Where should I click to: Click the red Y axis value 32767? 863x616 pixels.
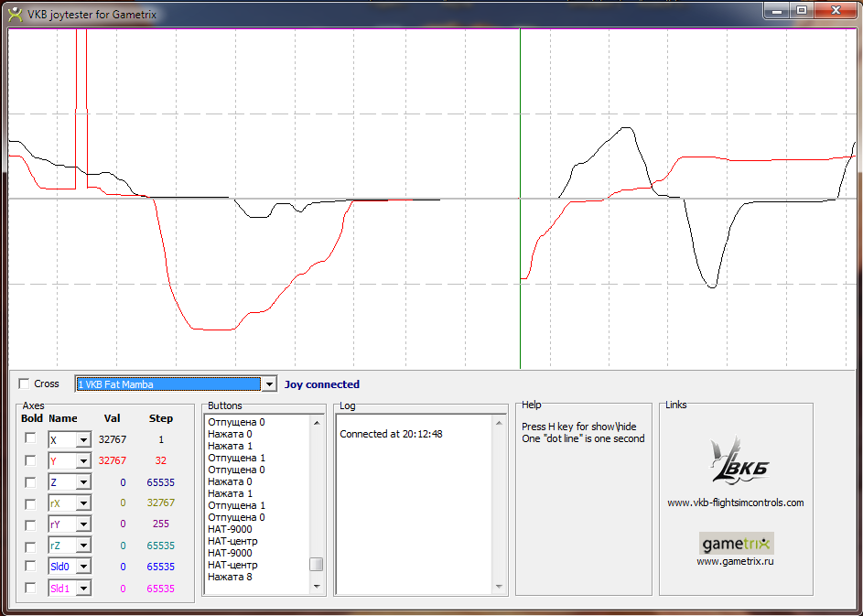pos(113,460)
